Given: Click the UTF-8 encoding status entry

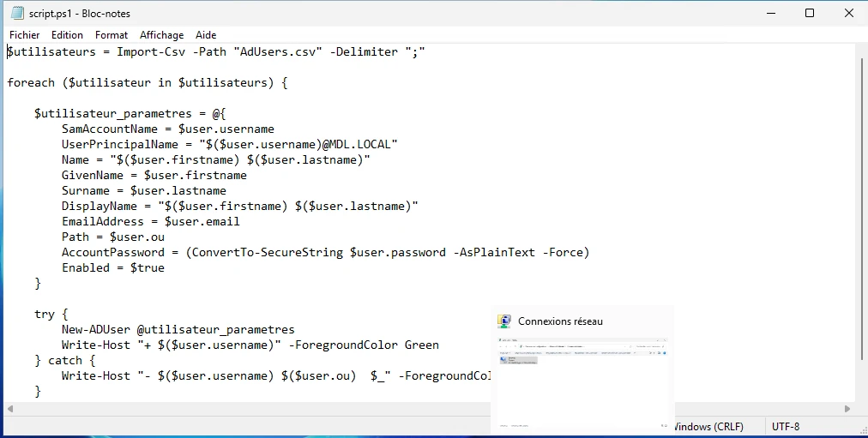Looking at the screenshot, I should tap(786, 426).
